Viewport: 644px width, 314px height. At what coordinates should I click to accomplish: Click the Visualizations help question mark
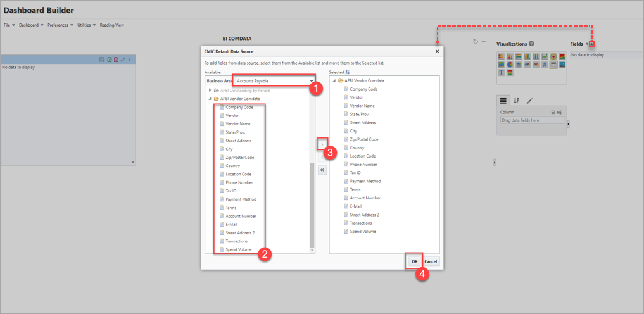[x=531, y=44]
